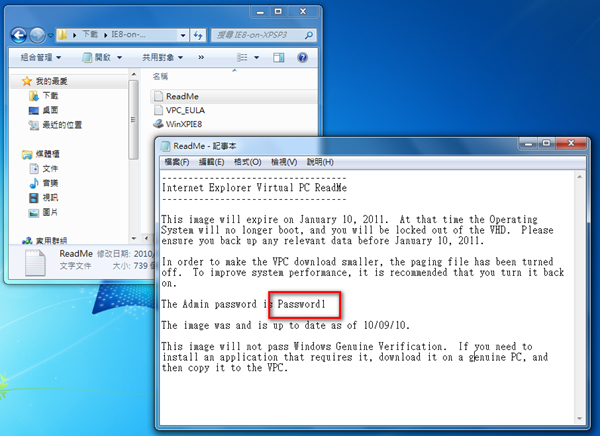This screenshot has width=600, height=436.
Task: Toggle the preview pane icon
Action: pos(279,57)
